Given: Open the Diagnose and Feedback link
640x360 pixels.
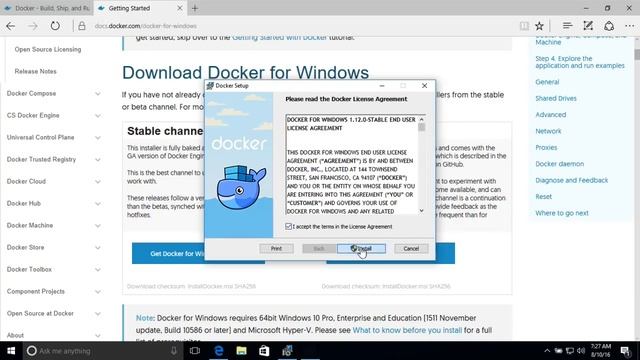Looking at the screenshot, I should coord(571,180).
